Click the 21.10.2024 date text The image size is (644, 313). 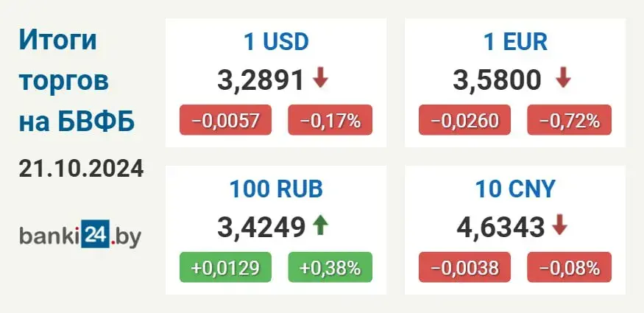[81, 169]
